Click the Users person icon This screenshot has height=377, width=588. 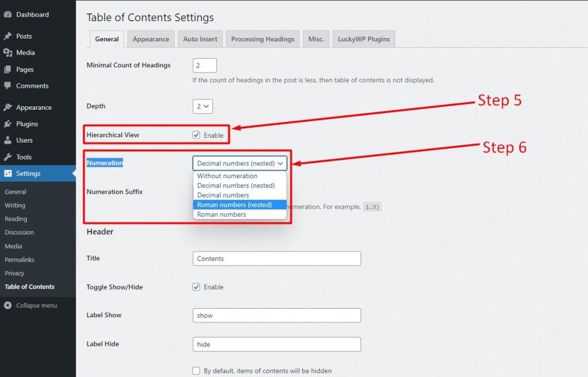click(7, 140)
